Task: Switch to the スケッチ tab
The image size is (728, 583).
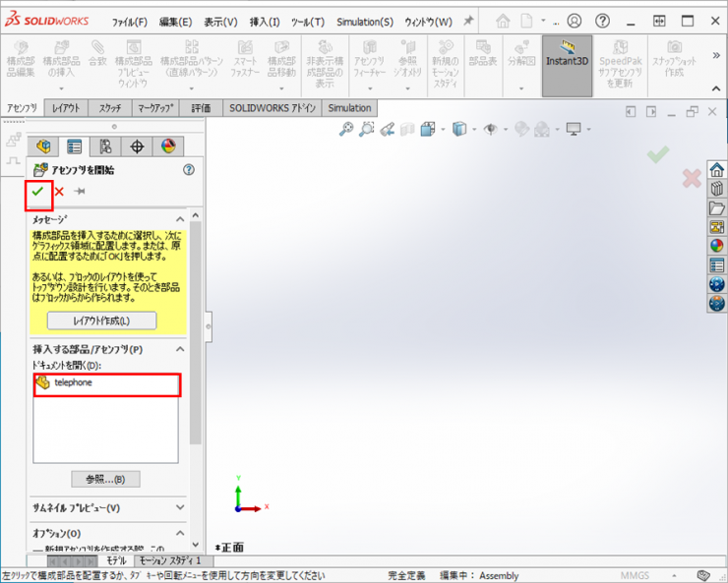Action: point(110,108)
